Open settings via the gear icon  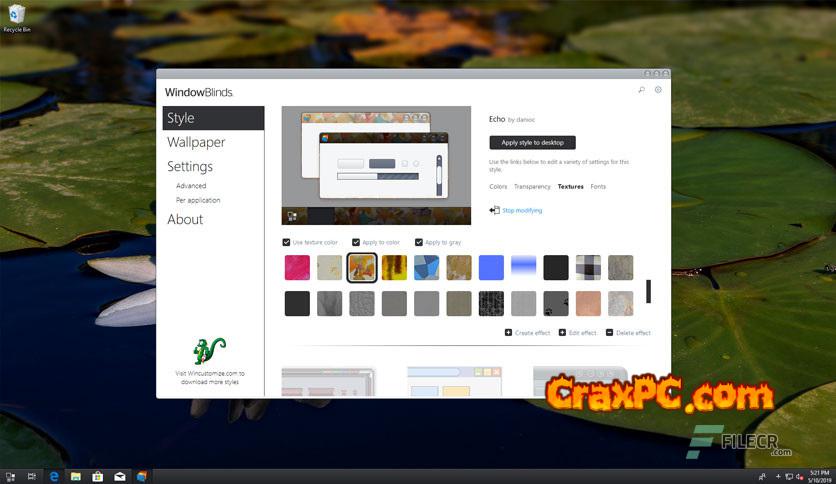pos(658,90)
